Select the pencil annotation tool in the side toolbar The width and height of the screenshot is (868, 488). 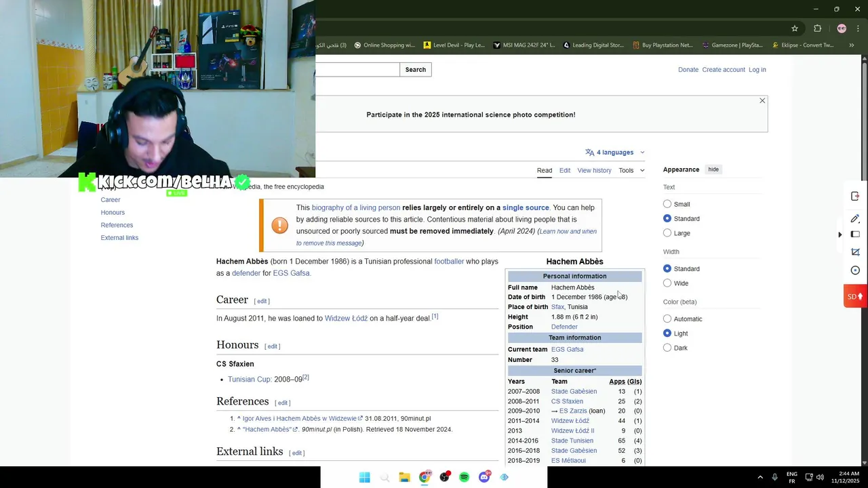[x=855, y=218]
